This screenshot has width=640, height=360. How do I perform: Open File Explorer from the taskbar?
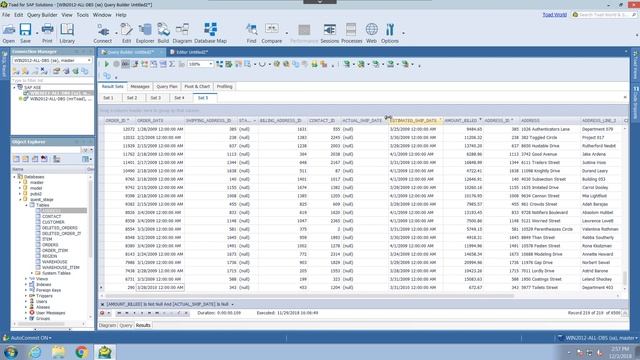pos(58,352)
